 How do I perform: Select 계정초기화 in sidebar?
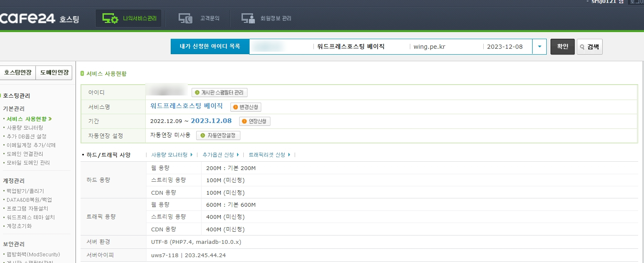pyautogui.click(x=19, y=226)
